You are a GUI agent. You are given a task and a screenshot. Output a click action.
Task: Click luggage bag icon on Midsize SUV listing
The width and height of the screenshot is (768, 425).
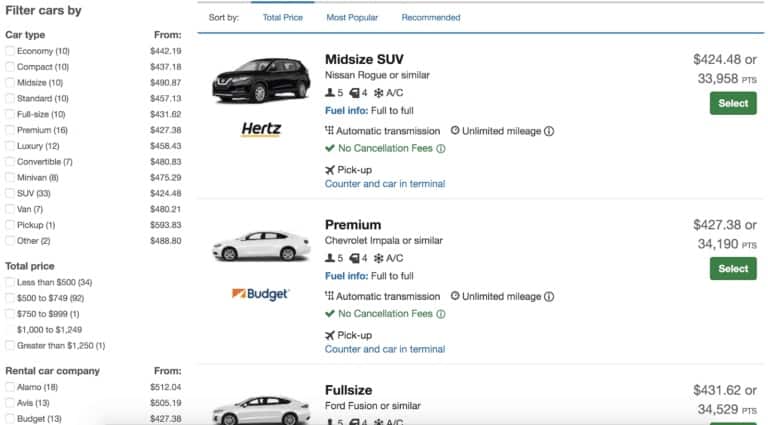[354, 93]
